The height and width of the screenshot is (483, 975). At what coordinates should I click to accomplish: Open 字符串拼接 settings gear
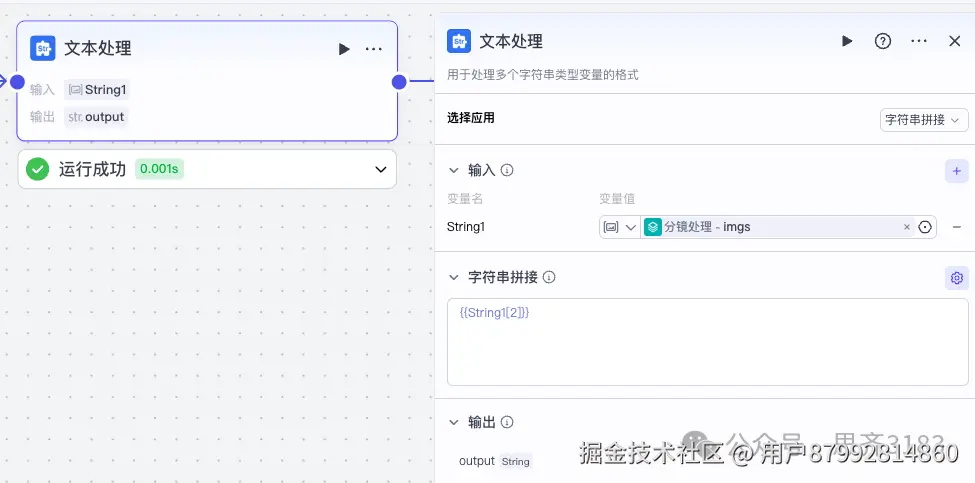click(x=957, y=278)
